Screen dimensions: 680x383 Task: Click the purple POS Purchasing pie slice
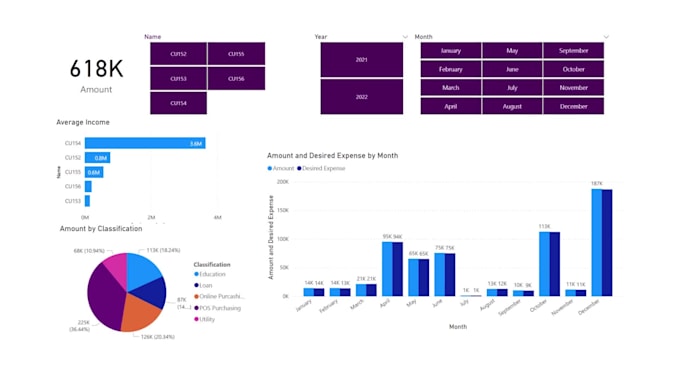(x=104, y=299)
